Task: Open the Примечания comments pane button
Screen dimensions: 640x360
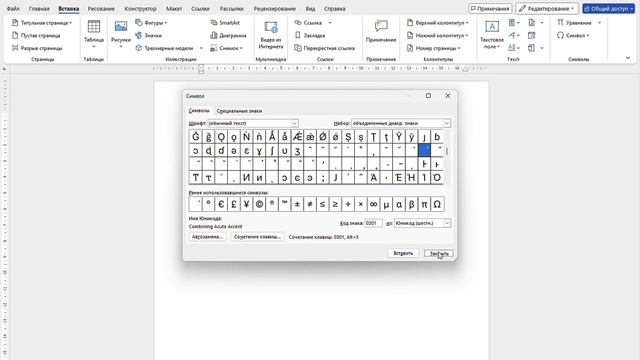Action: (490, 9)
